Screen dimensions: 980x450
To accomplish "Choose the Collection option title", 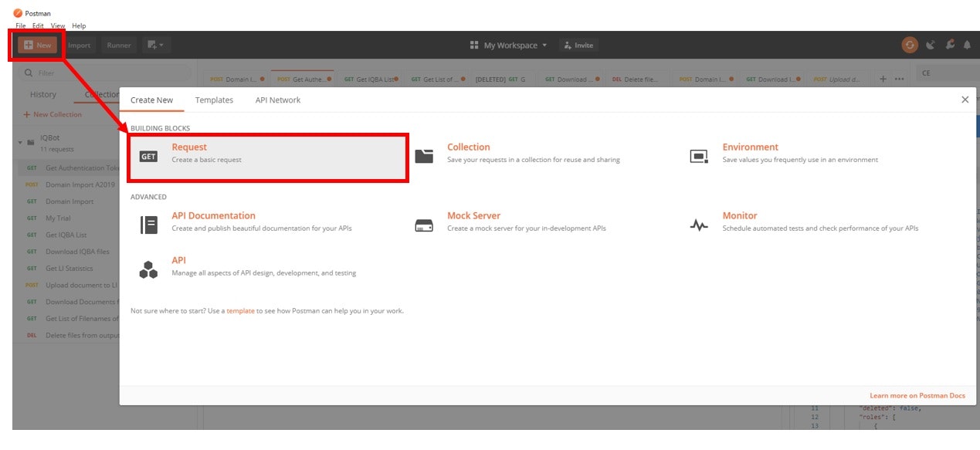I will (469, 147).
